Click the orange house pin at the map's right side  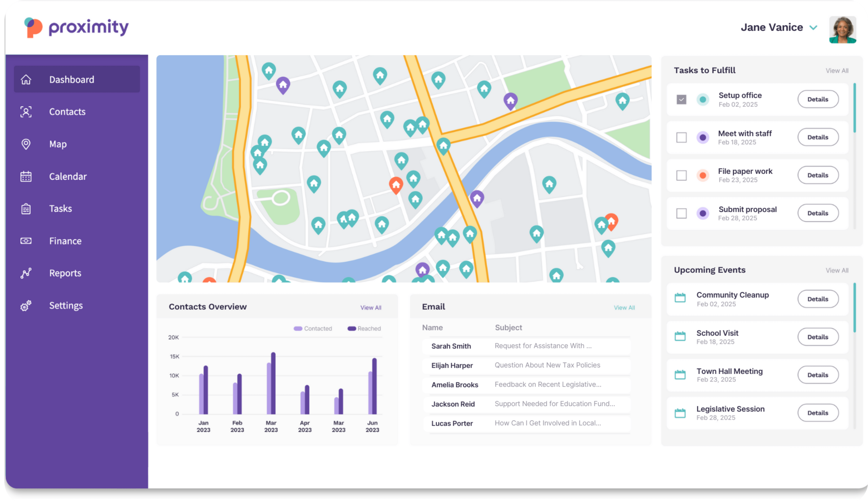click(x=611, y=222)
